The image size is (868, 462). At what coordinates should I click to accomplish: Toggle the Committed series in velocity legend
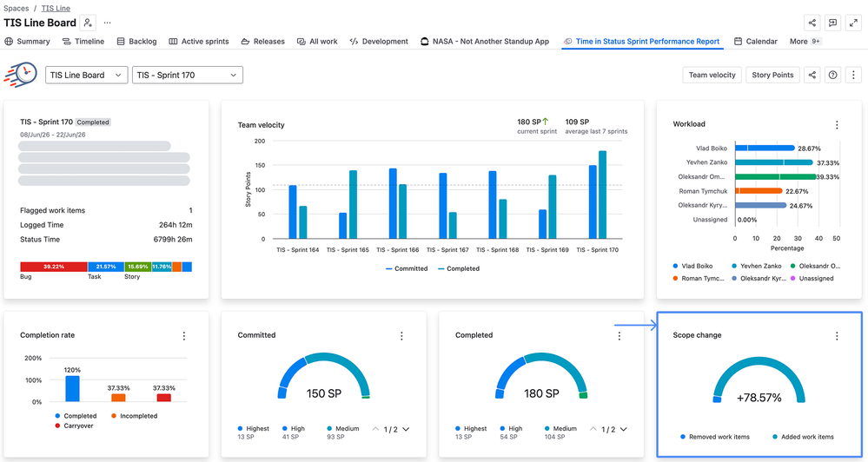coord(407,269)
